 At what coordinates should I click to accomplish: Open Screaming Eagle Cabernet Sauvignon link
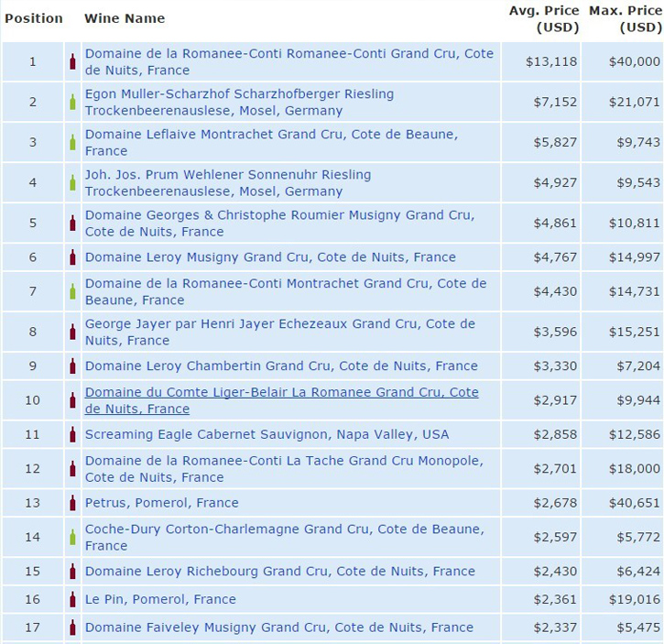click(267, 435)
